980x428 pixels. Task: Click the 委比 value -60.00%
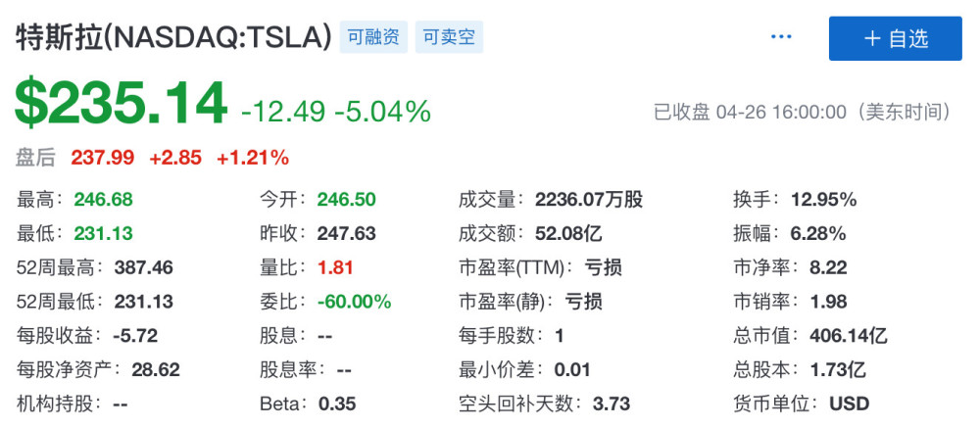pyautogui.click(x=354, y=302)
